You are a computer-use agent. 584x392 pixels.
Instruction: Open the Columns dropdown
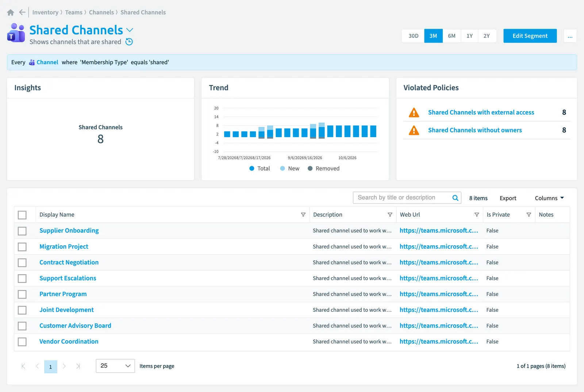click(x=549, y=198)
